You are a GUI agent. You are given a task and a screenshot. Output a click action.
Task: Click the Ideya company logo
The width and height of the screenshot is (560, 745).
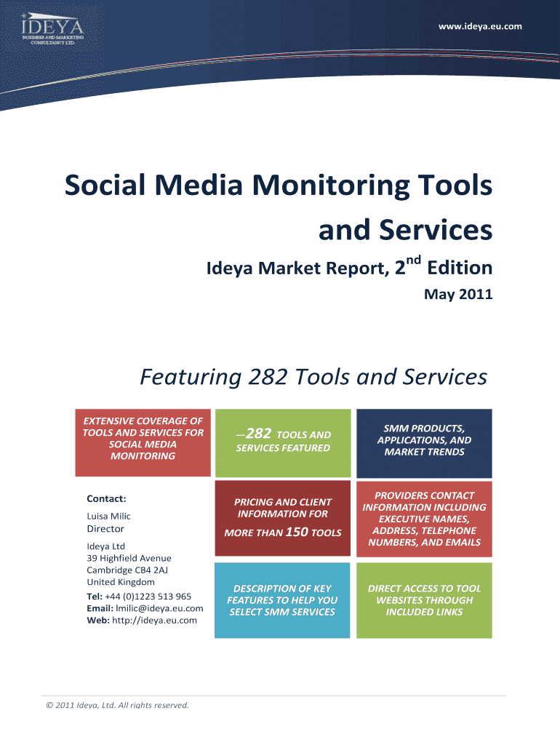click(51, 29)
